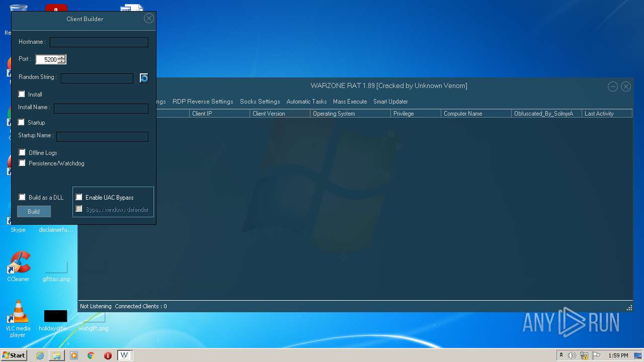This screenshot has height=362, width=644.
Task: Click the greyed Bypass windows defender checkbox
Action: pyautogui.click(x=79, y=209)
